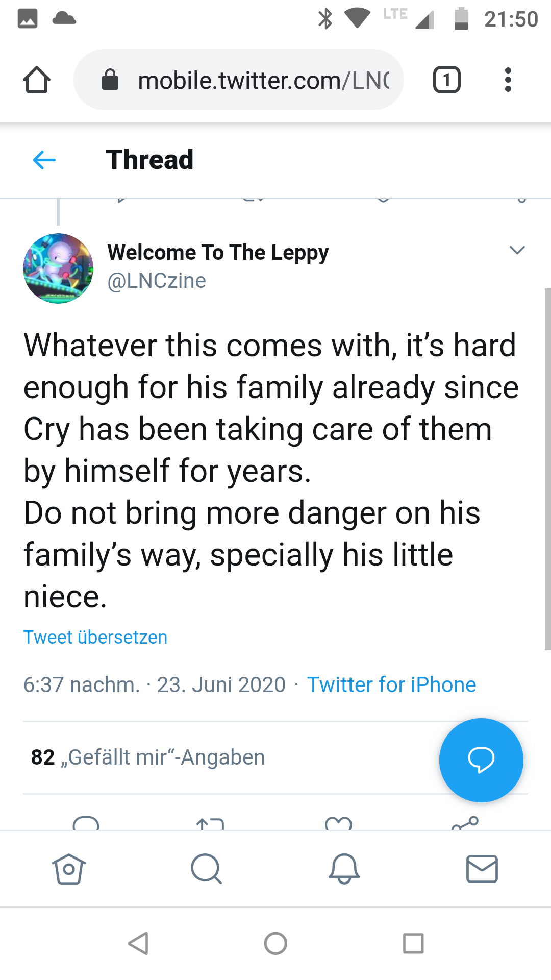
Task: Open Twitter search tab
Action: (207, 869)
